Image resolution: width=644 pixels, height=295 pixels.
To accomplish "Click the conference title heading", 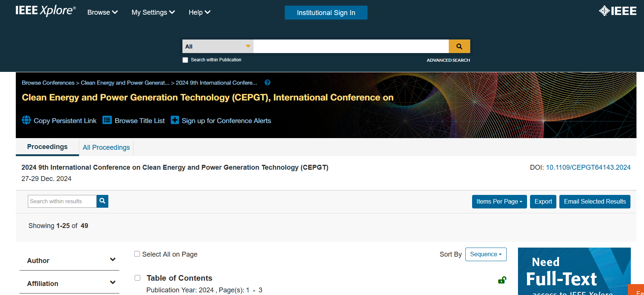I will (208, 97).
